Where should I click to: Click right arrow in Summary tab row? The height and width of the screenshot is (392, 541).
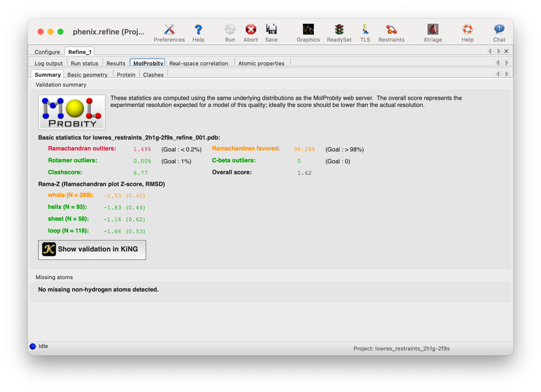507,74
